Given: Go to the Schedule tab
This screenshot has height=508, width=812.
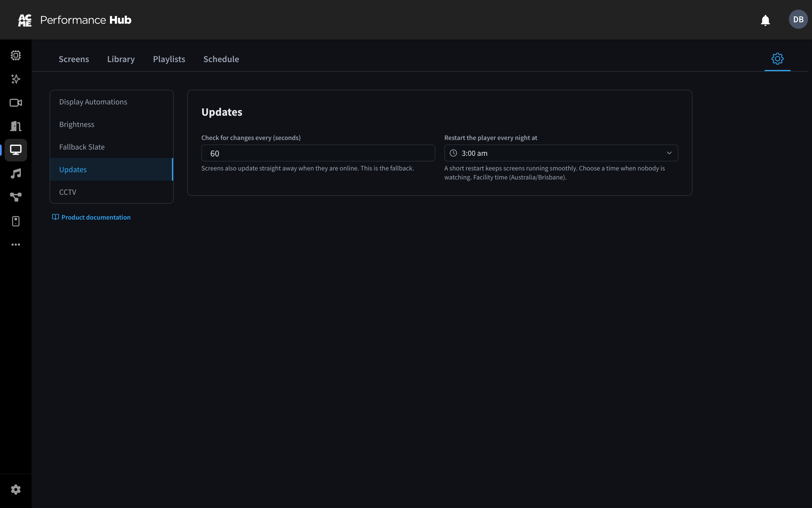Looking at the screenshot, I should [x=221, y=59].
